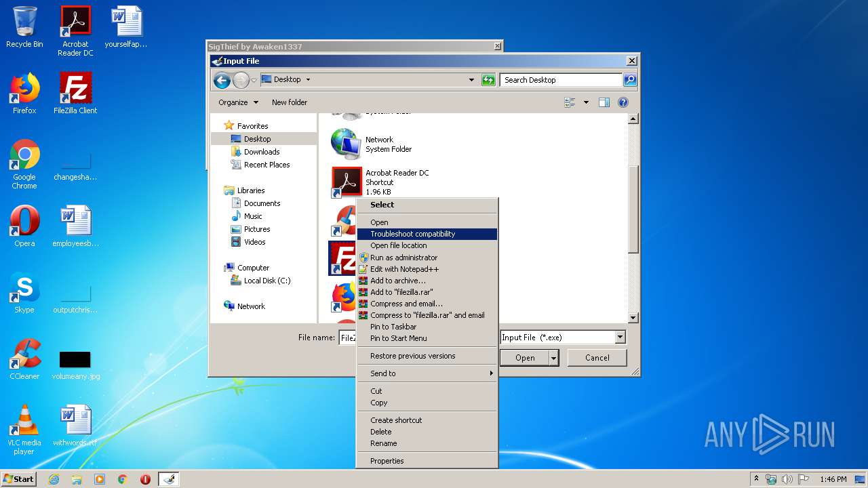868x488 pixels.
Task: Choose Restore previous versions
Action: pyautogui.click(x=427, y=356)
